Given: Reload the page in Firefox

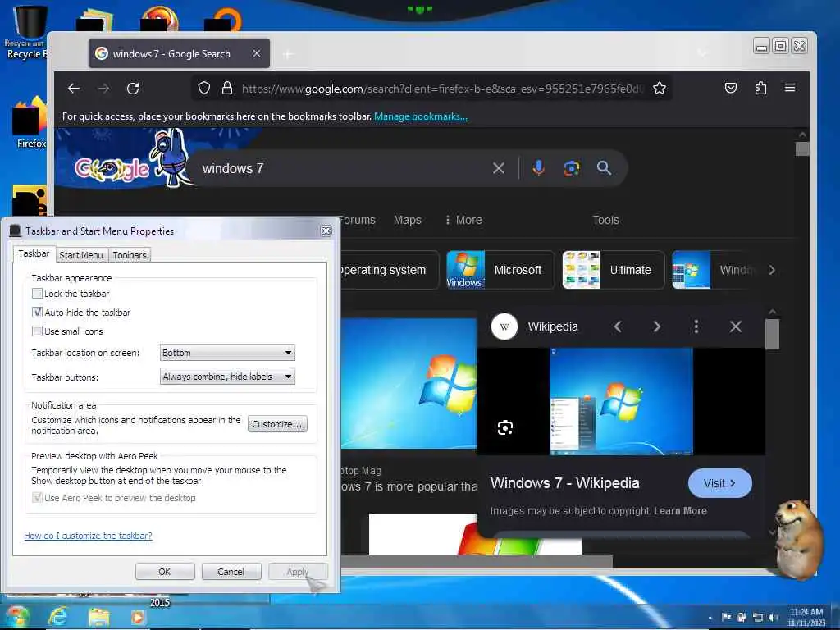Looking at the screenshot, I should (133, 89).
